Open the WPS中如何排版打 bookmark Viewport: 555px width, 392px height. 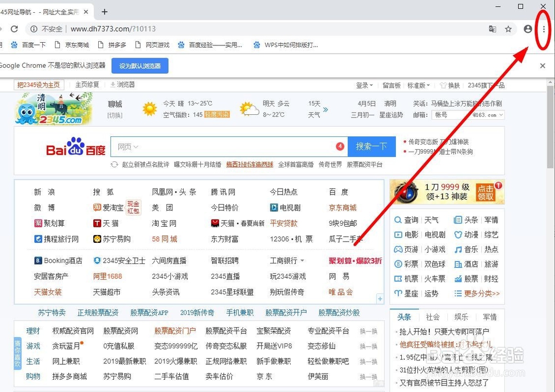pyautogui.click(x=286, y=45)
